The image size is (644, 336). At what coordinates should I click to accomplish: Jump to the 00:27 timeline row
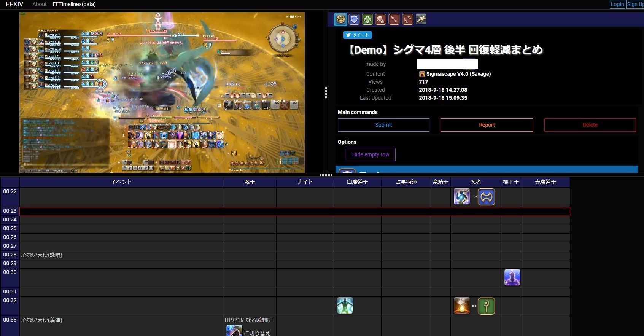[x=10, y=246]
